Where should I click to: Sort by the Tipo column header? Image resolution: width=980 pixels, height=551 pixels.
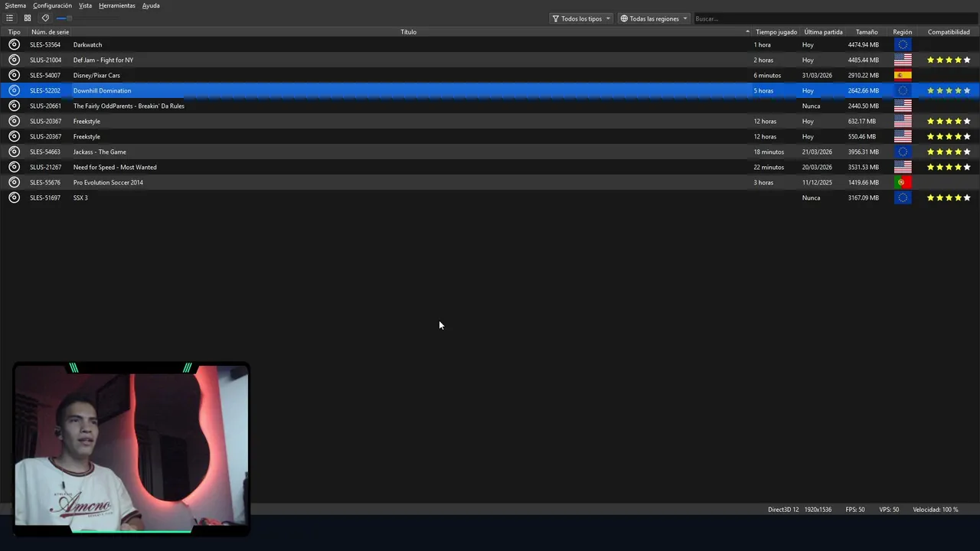[14, 32]
